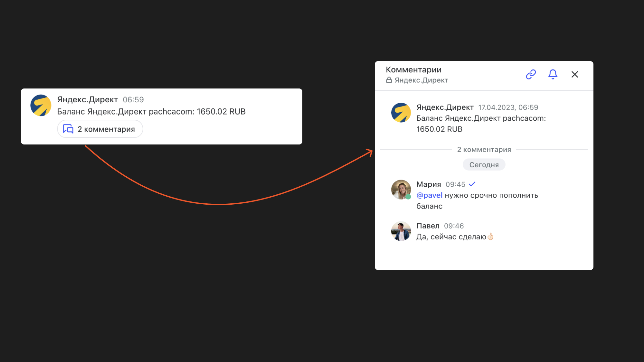
Task: Open the 2 комментария thread button
Action: point(100,129)
